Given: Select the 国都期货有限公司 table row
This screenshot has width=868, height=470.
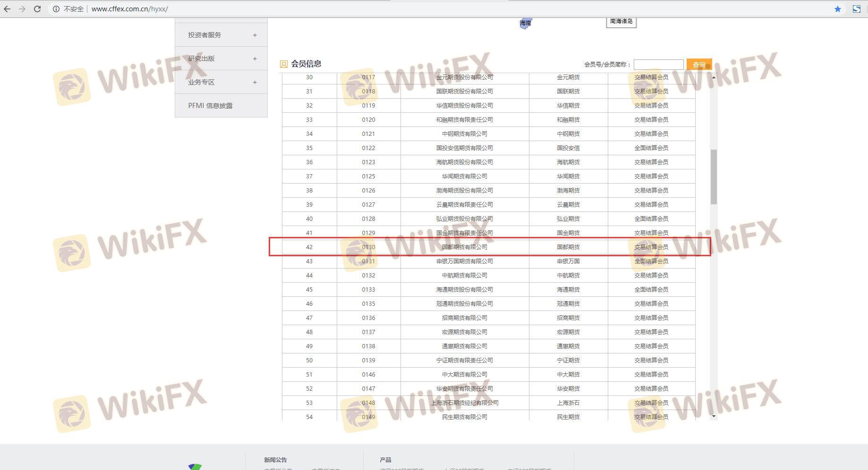Looking at the screenshot, I should (x=464, y=247).
